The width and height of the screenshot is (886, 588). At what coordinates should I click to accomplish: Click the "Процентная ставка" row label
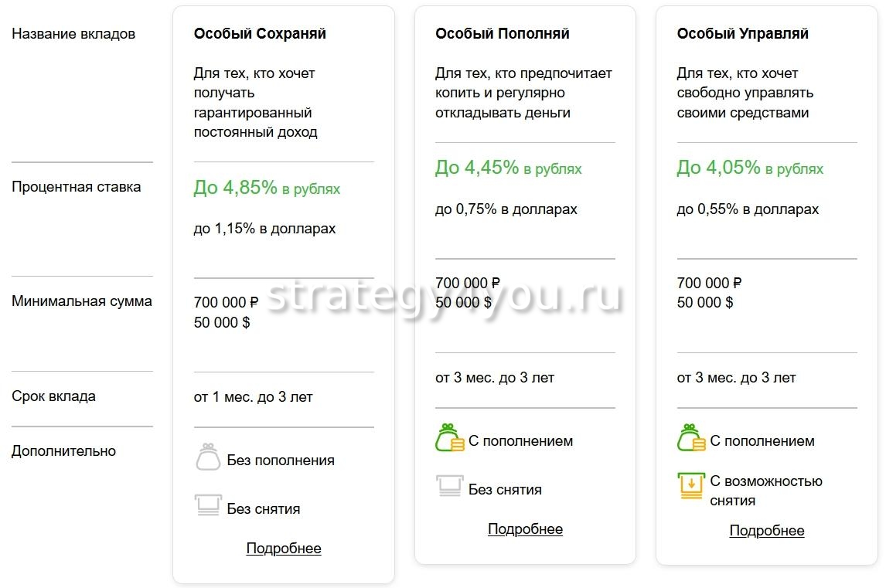coord(77,187)
